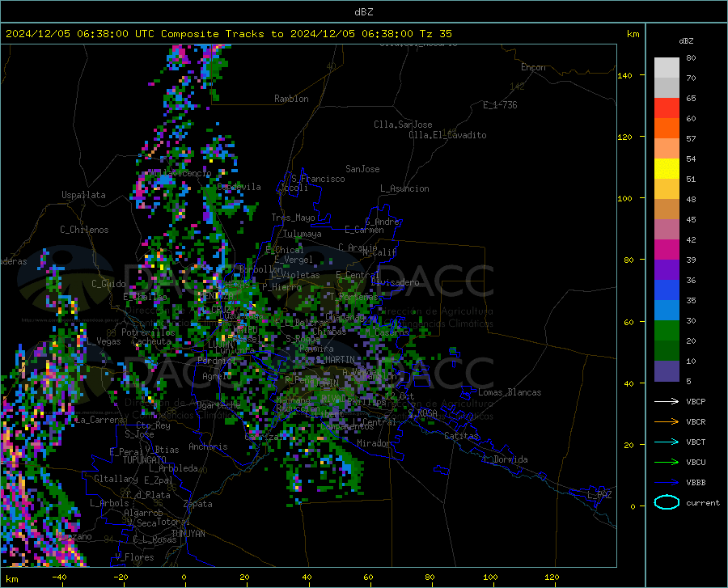This screenshot has height=588, width=728.
Task: Click the dark green swatch in dBZ scale
Action: tap(667, 351)
